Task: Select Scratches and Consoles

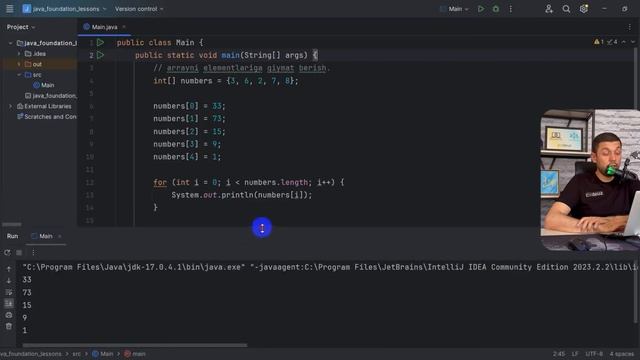Action: 47,117
